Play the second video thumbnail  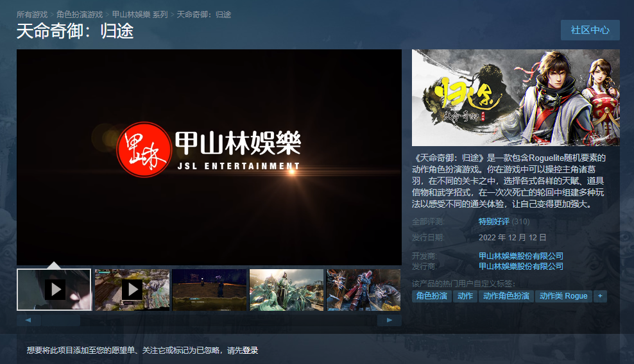click(x=132, y=290)
